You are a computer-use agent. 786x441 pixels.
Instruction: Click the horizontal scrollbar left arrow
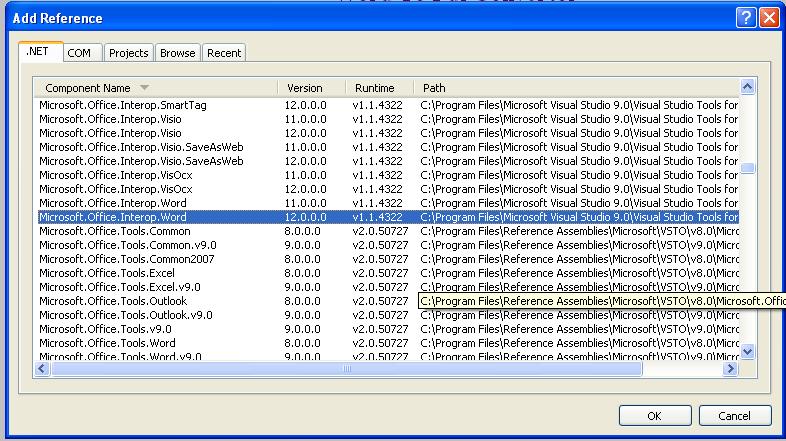coord(42,369)
